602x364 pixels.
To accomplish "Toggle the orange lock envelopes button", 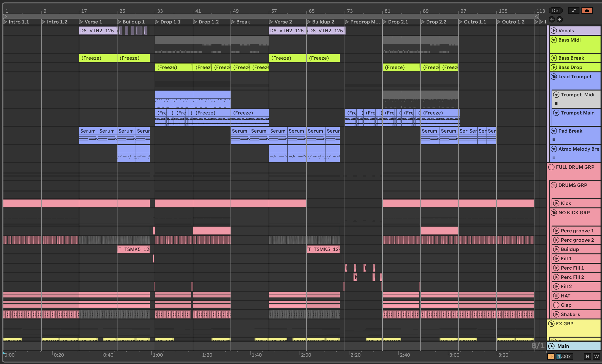I will click(587, 11).
